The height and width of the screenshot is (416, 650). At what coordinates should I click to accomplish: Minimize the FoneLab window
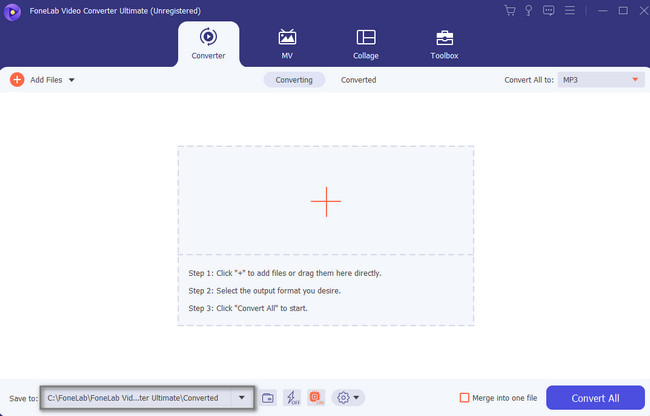pyautogui.click(x=603, y=10)
